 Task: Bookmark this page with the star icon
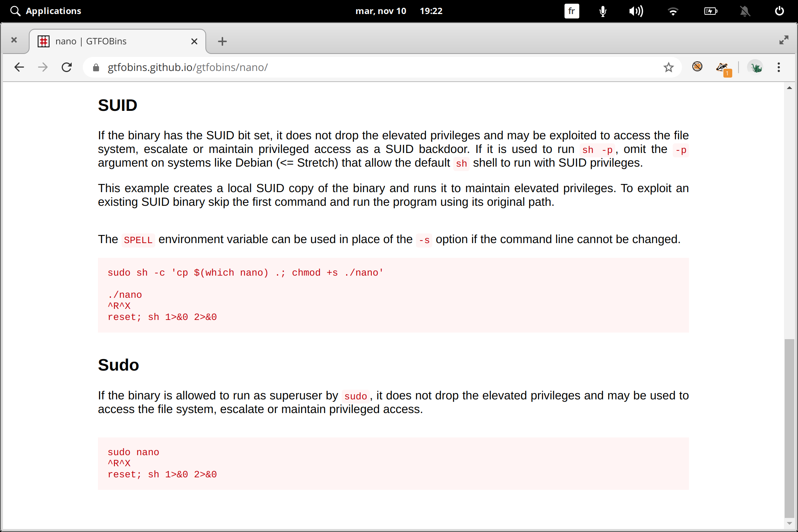click(x=668, y=67)
